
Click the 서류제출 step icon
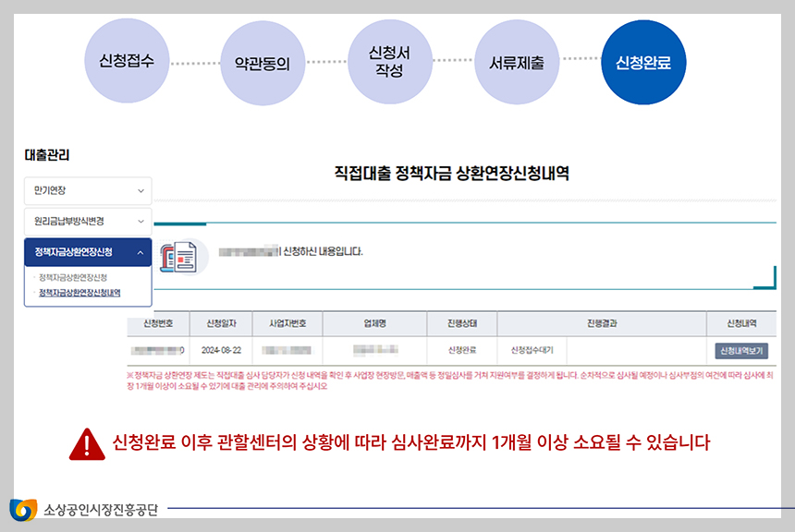coord(518,65)
